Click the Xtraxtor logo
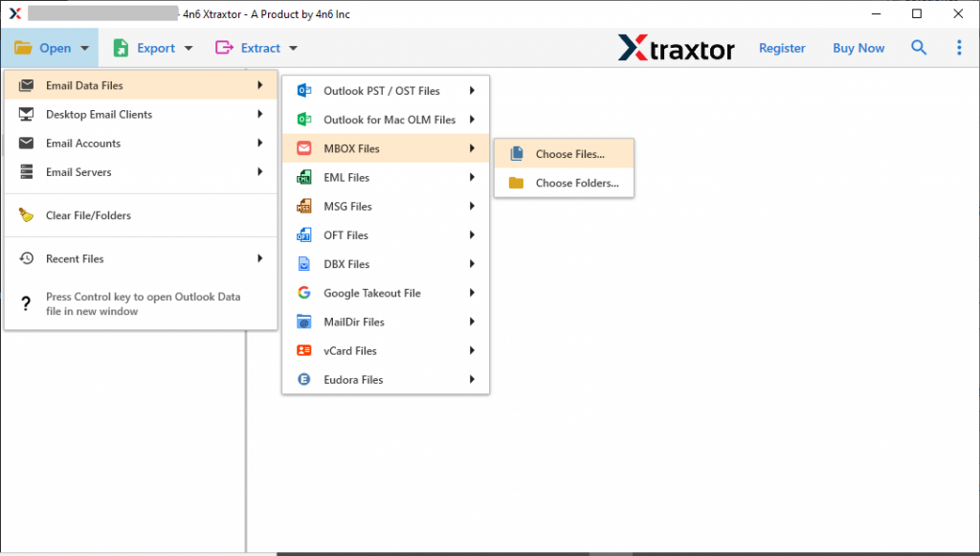 [x=677, y=48]
